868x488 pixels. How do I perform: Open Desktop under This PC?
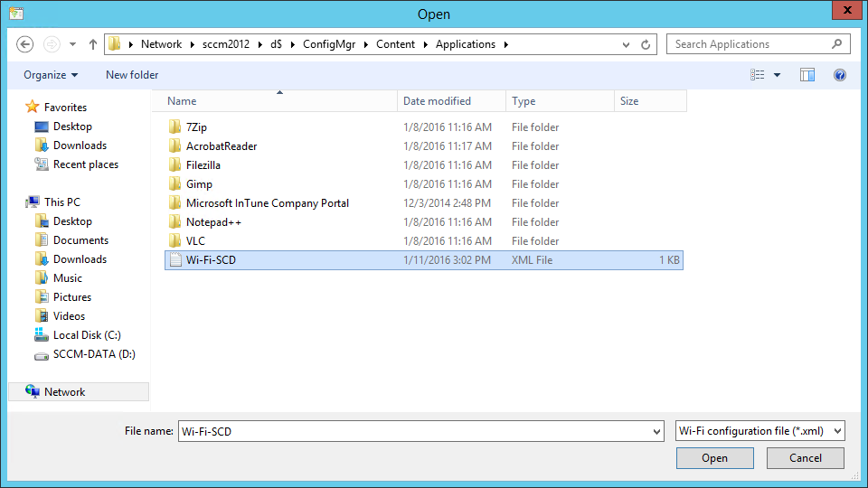[72, 221]
